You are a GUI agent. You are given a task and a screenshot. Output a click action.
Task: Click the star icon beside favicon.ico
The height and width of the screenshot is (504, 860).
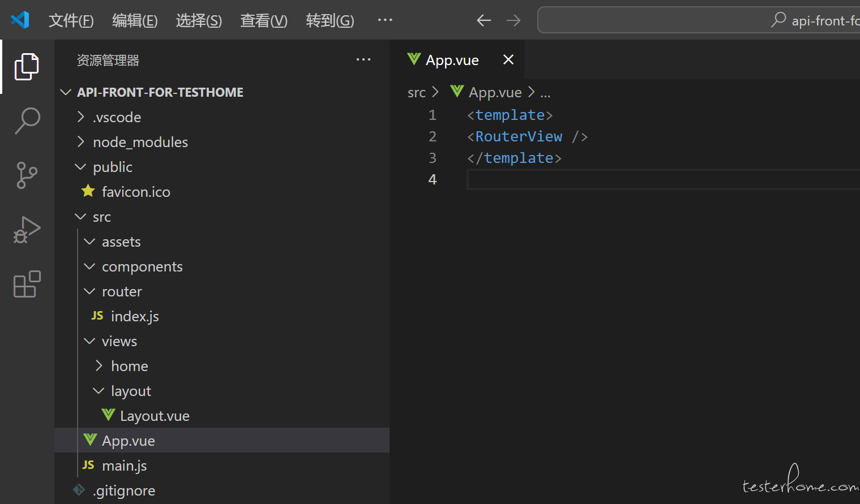coord(88,191)
